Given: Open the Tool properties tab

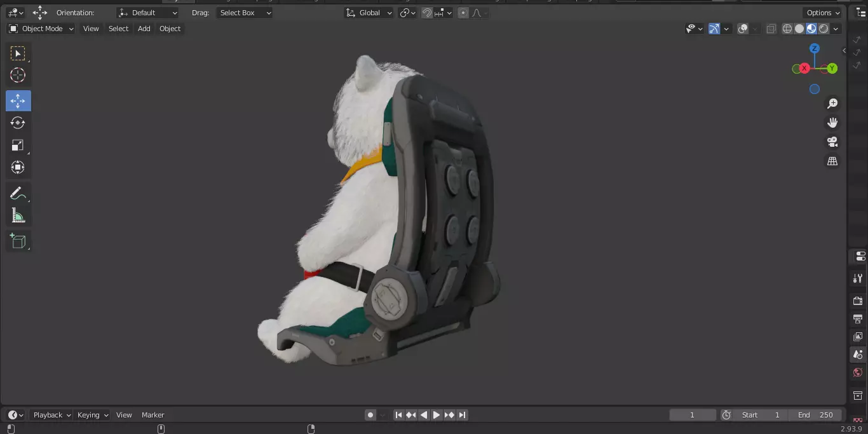Looking at the screenshot, I should [858, 278].
